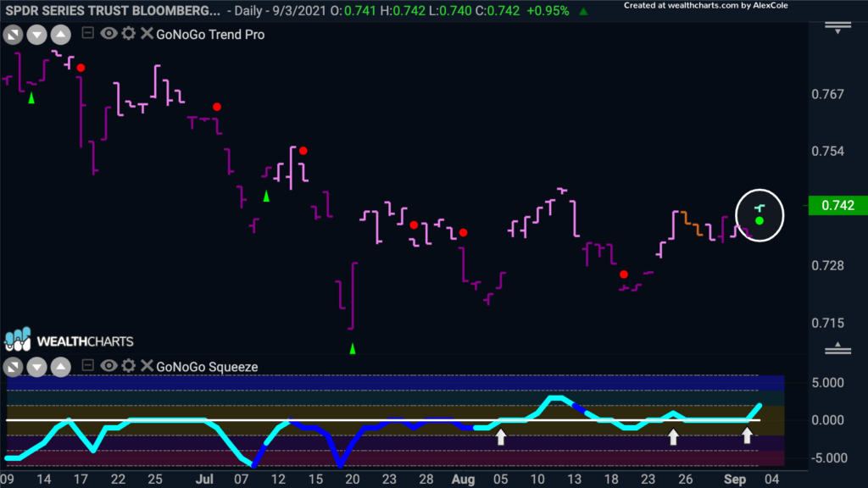Click the green 0.742 price label
Image resolution: width=868 pixels, height=488 pixels.
point(837,205)
